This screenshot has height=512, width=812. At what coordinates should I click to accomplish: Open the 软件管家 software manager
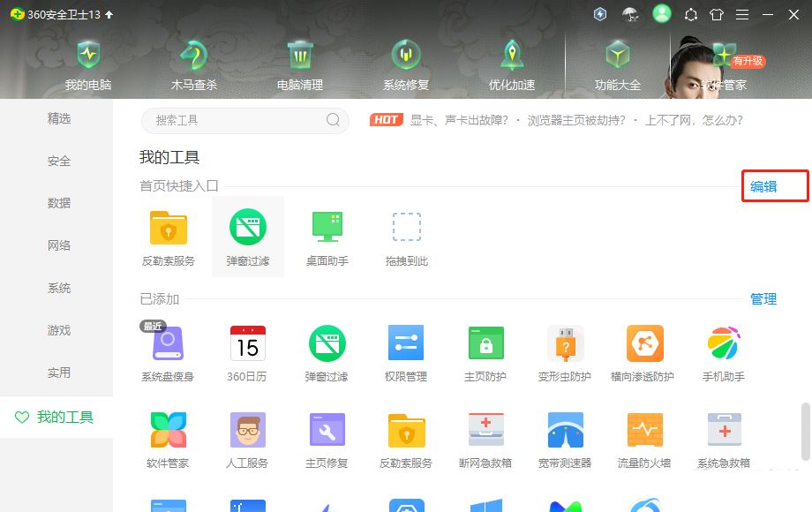tap(168, 437)
